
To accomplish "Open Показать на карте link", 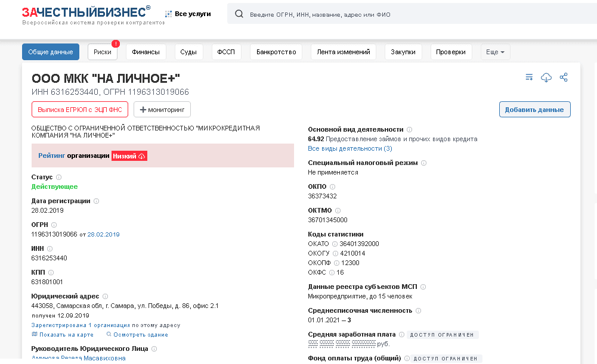I will tap(62, 334).
